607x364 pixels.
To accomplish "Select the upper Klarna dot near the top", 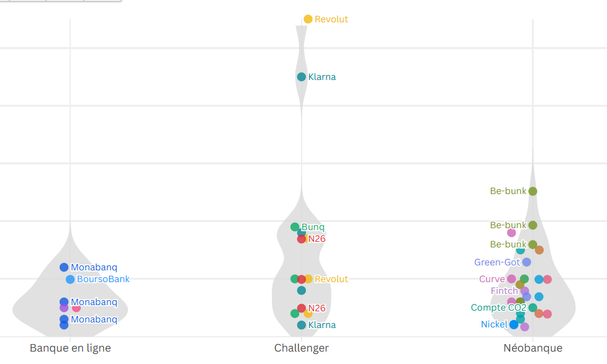I will click(x=302, y=77).
